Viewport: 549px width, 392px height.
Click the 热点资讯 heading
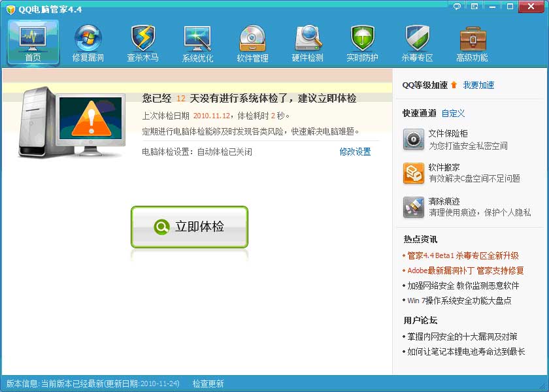pos(420,239)
